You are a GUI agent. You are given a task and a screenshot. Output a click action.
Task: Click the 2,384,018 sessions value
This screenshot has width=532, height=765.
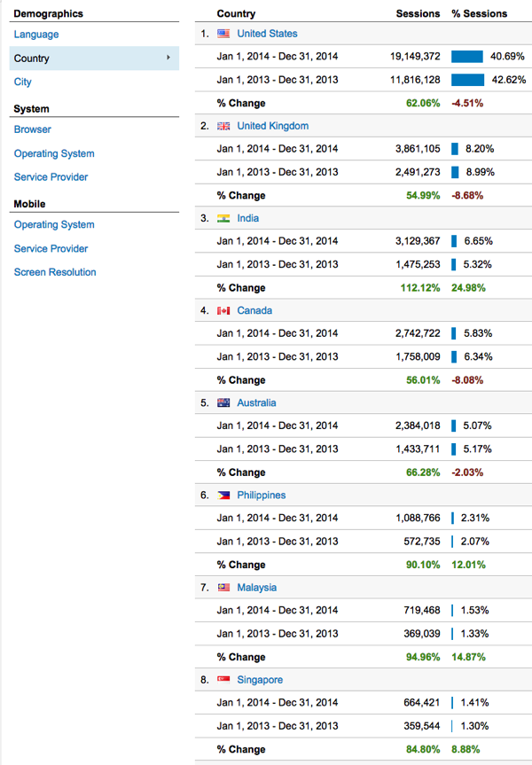pos(418,425)
